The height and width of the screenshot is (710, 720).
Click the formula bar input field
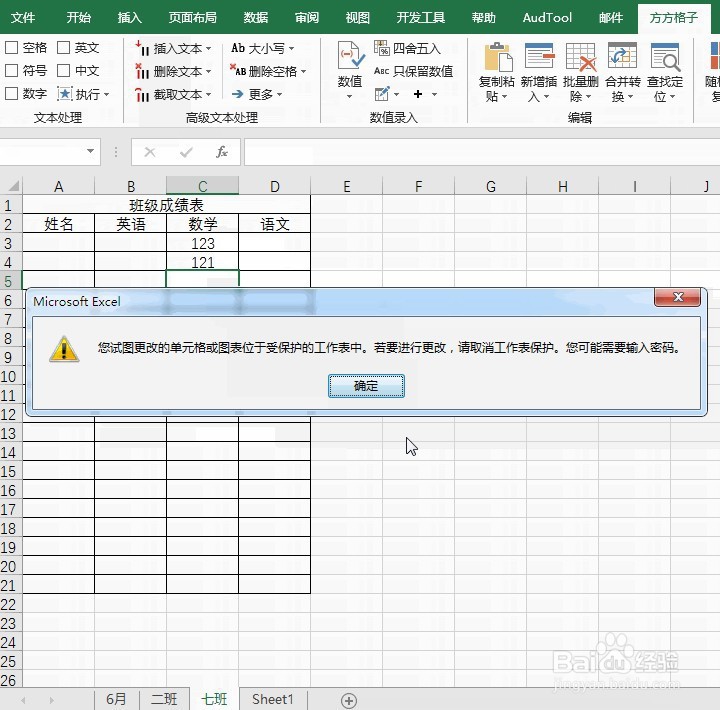(482, 152)
